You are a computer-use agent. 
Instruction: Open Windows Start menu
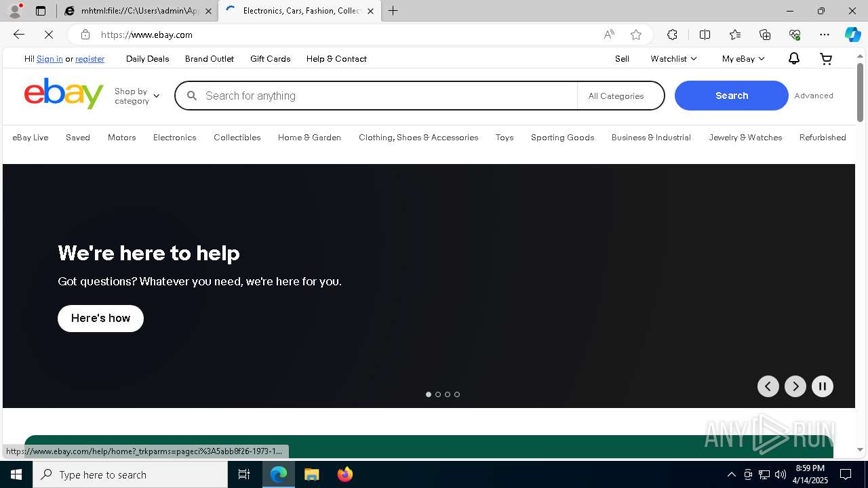16,474
